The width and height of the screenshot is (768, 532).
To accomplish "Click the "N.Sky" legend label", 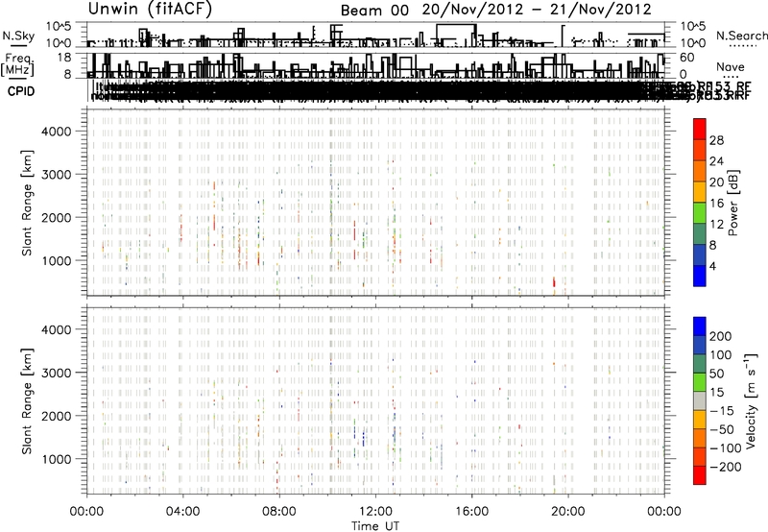I will pos(18,36).
